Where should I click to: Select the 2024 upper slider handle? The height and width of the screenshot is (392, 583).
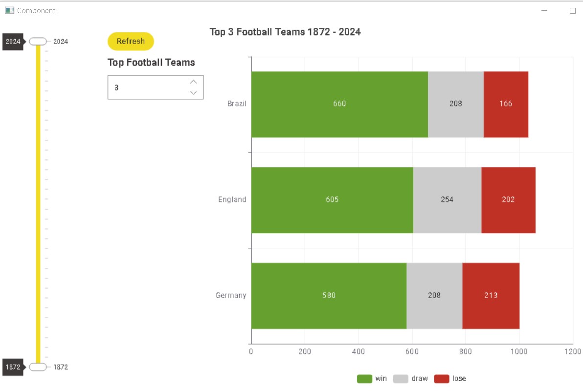[x=38, y=41]
